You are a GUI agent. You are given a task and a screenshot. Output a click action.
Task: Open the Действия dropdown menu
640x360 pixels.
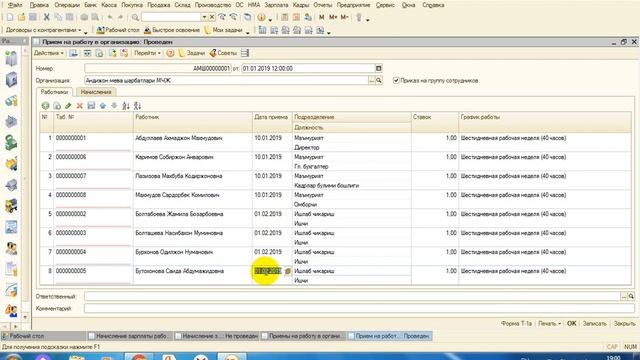pos(49,53)
